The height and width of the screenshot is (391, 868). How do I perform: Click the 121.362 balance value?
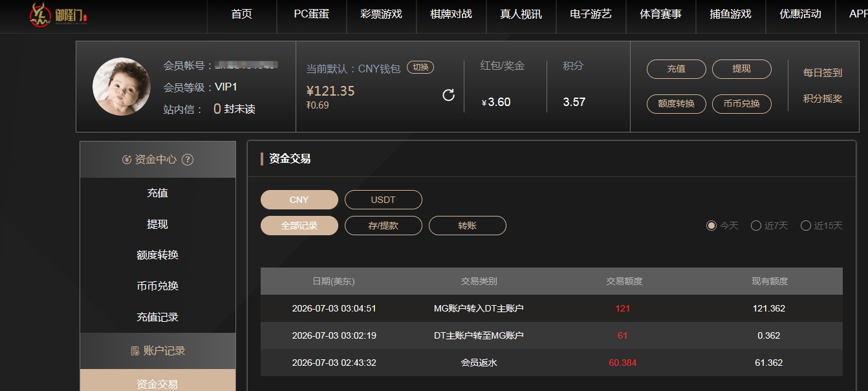769,309
